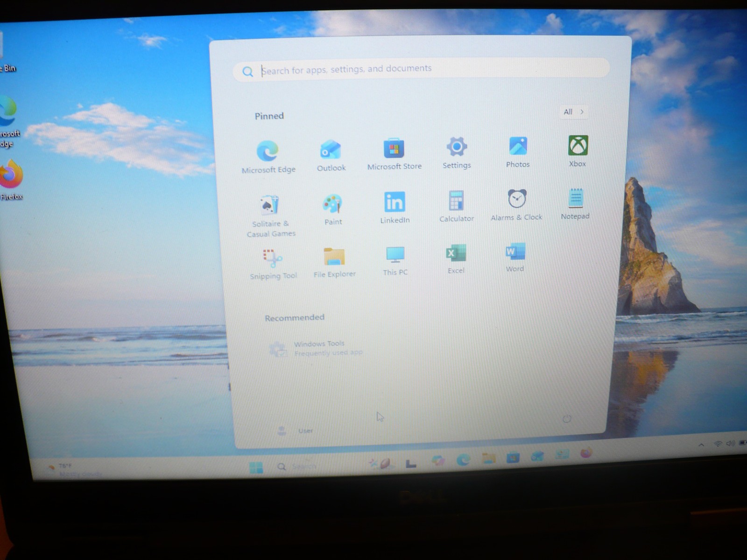Launch Paint from Start menu
Screen dimensions: 747x560
[x=333, y=210]
